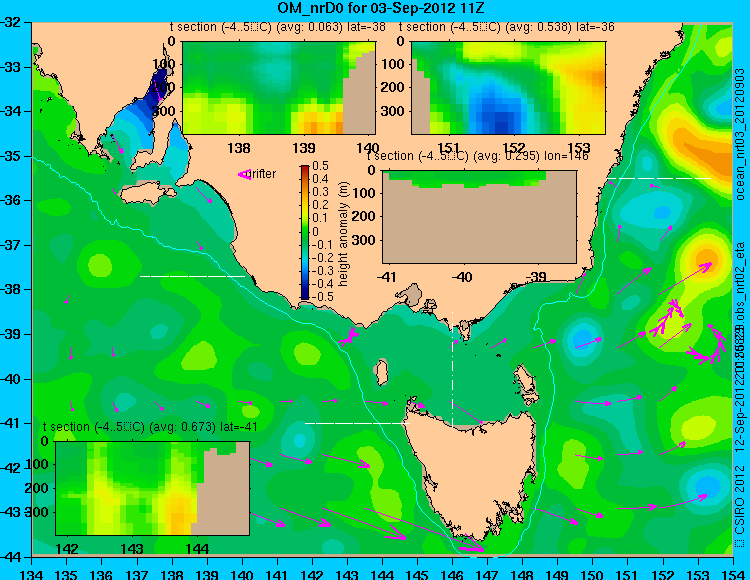This screenshot has height=580, width=750.
Task: Click the '-44' latitude label on the main axis
Action: (10, 557)
